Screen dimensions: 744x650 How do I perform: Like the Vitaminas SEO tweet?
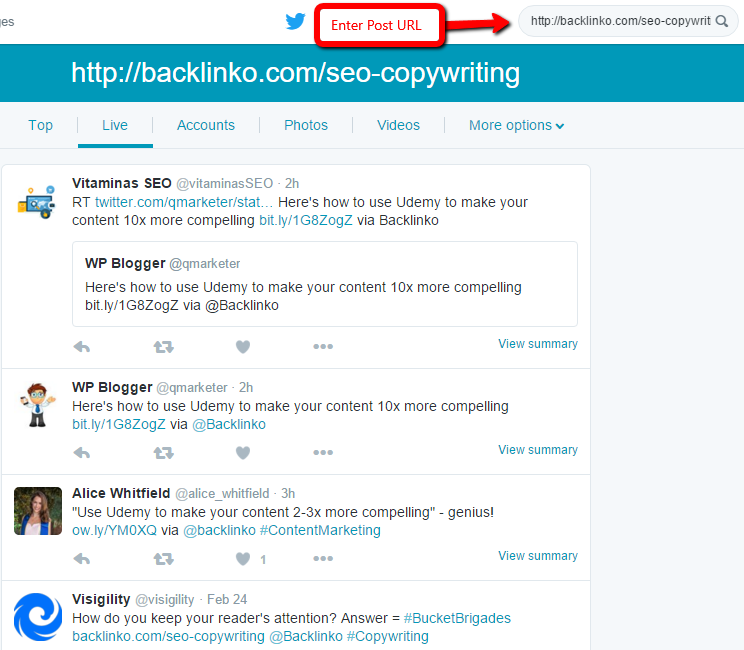(x=242, y=347)
